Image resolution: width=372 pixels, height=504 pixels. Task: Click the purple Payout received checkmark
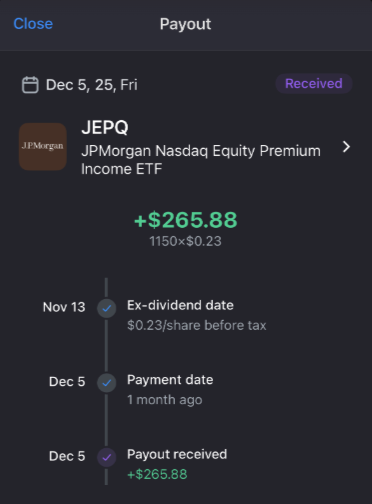click(107, 457)
